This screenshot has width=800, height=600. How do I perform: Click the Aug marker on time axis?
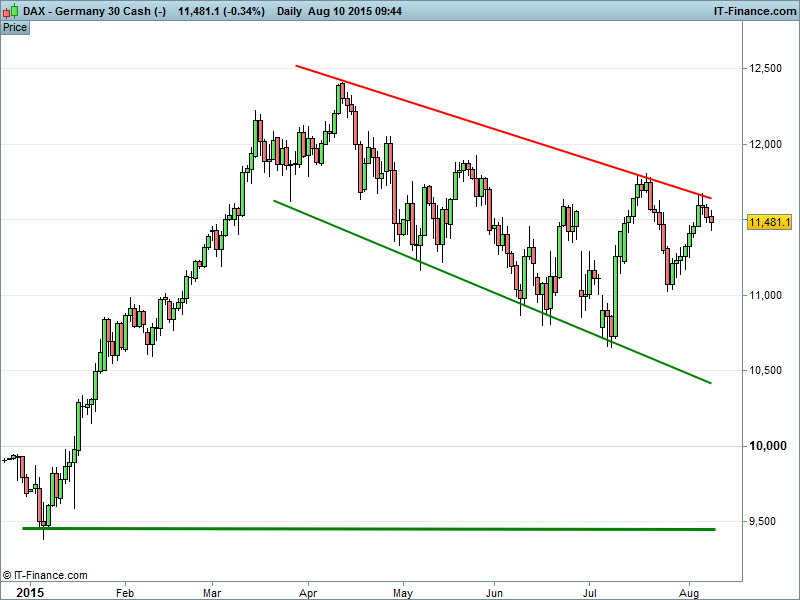(x=688, y=592)
